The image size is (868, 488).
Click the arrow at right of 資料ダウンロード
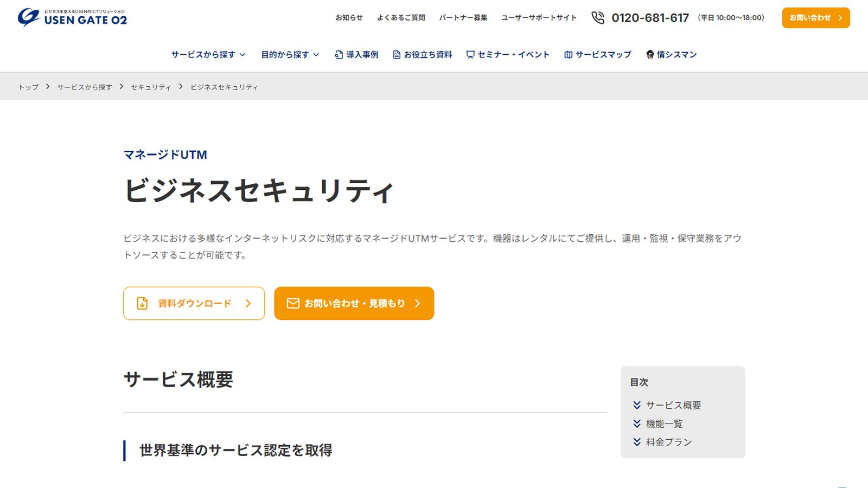[x=248, y=304]
